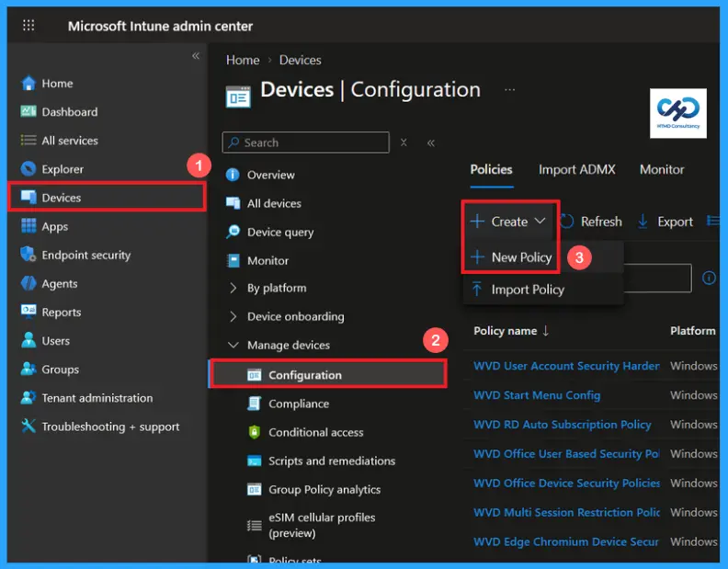Click the Dashboard chart icon
This screenshot has width=728, height=569.
[28, 111]
